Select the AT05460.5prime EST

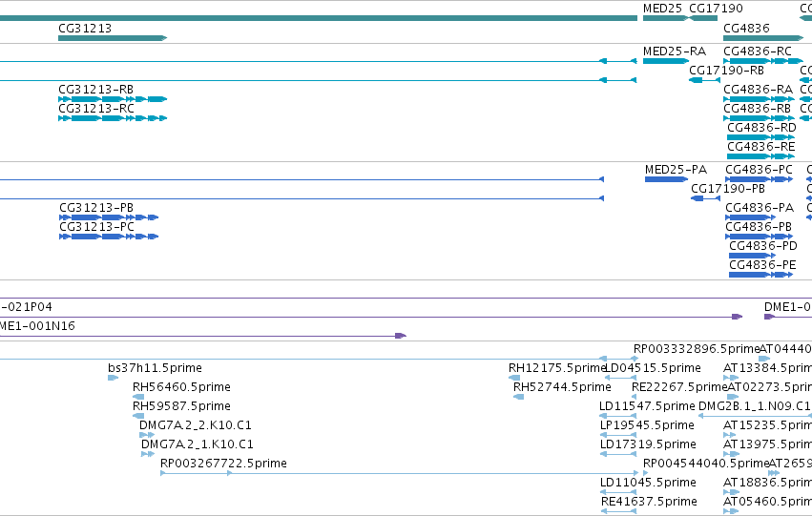[x=731, y=512]
